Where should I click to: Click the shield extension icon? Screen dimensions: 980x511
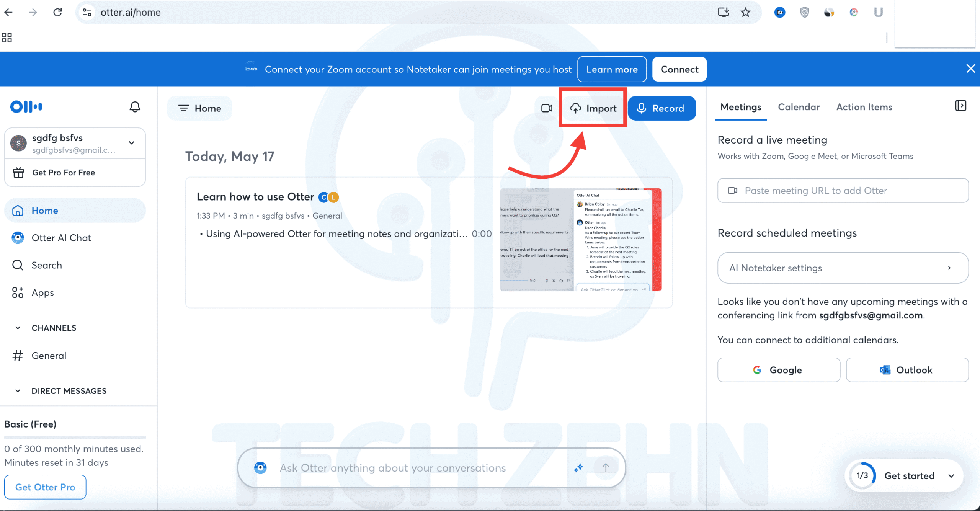pos(805,13)
